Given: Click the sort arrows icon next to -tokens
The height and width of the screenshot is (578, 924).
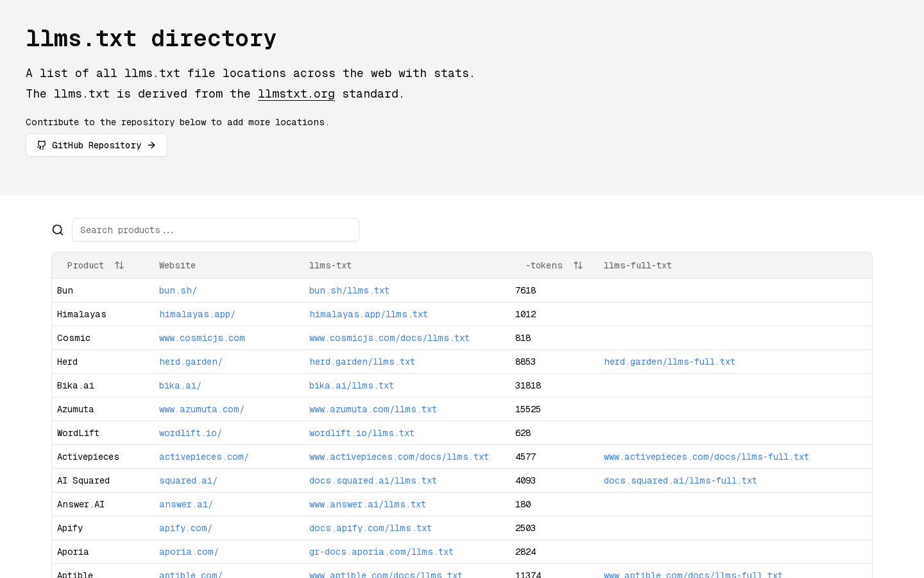Looking at the screenshot, I should click(577, 265).
